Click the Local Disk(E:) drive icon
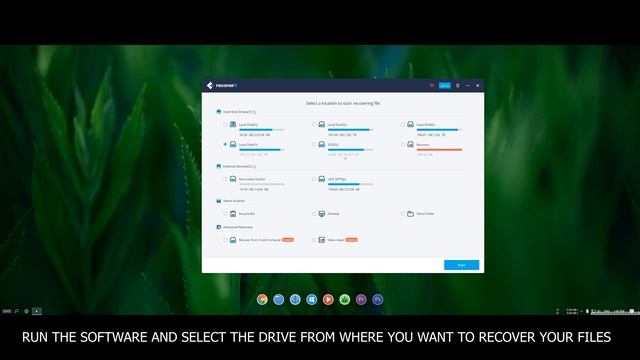Viewport: 640px width, 360px height. (x=411, y=124)
